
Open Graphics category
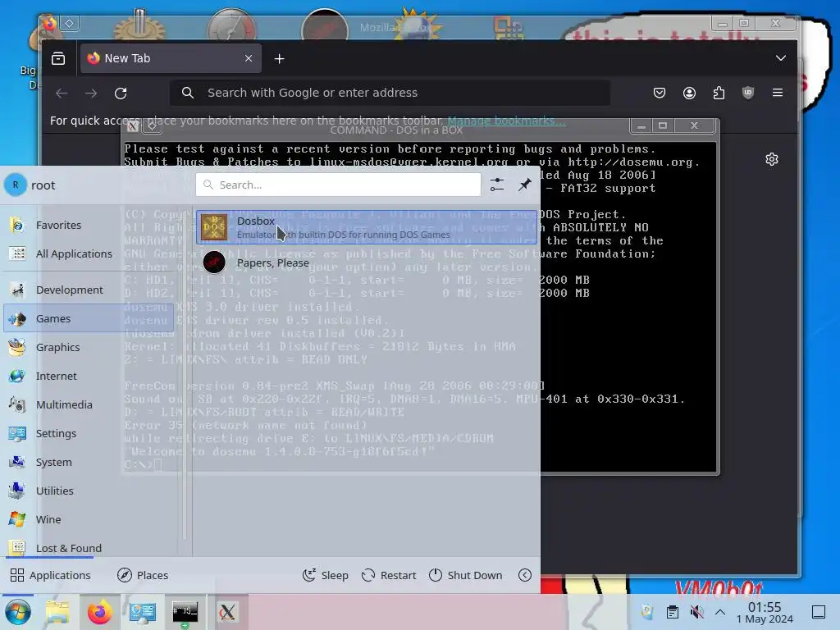click(89, 347)
